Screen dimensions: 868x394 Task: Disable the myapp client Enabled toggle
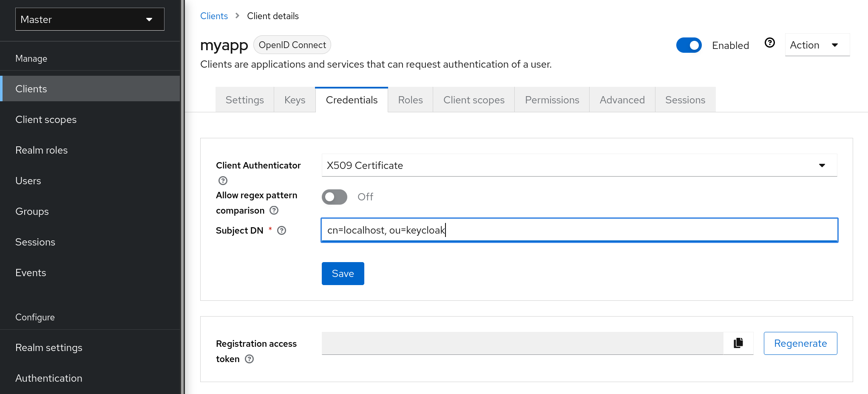point(689,45)
